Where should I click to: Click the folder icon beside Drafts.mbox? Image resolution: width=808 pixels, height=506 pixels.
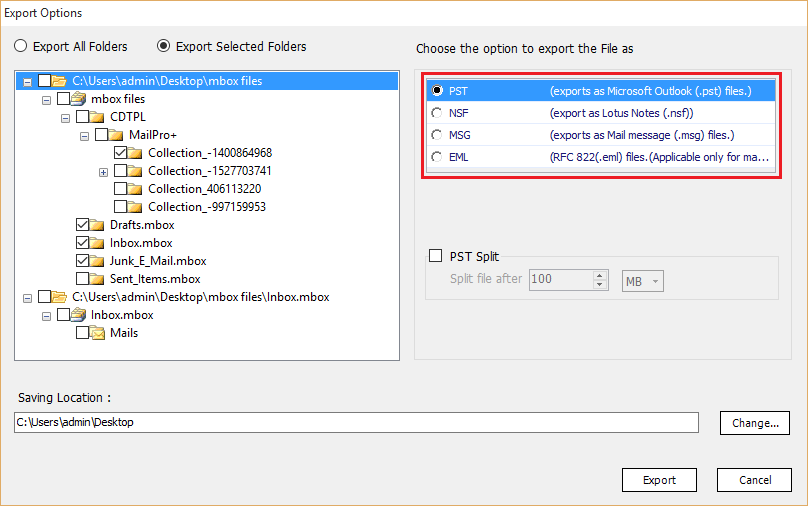[x=98, y=225]
